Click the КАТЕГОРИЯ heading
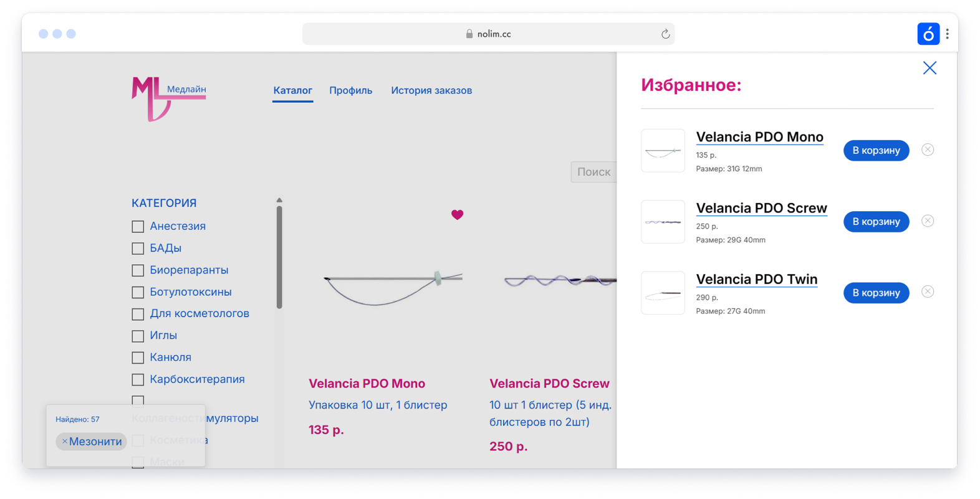The width and height of the screenshot is (980, 499). (164, 202)
